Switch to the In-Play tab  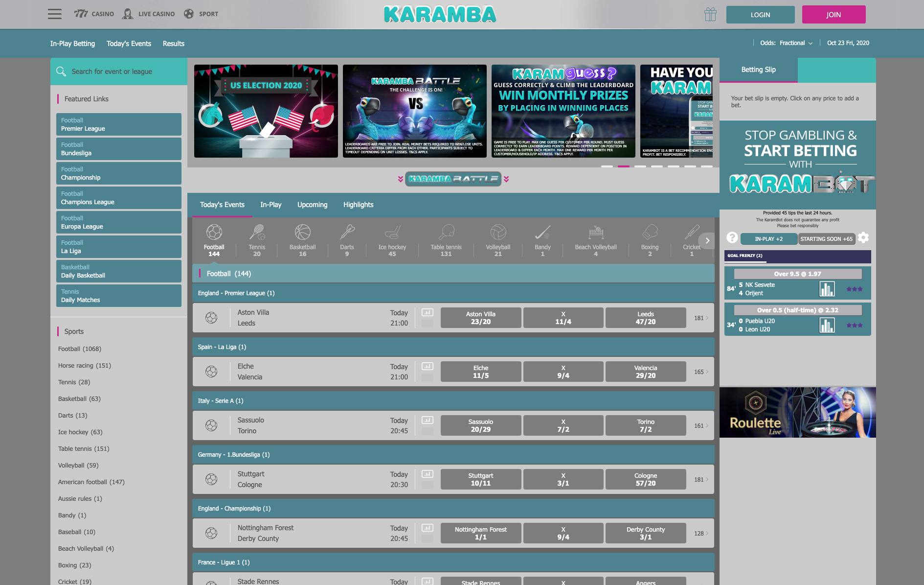click(x=270, y=205)
